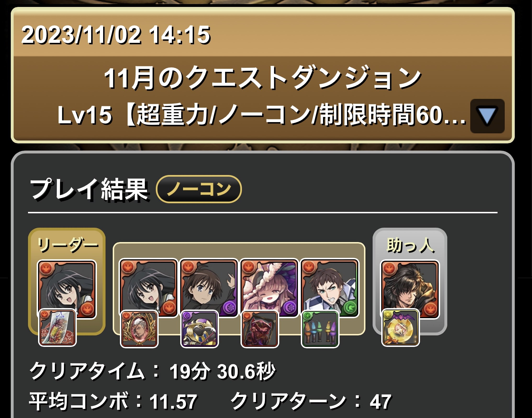The width and height of the screenshot is (532, 418).
Task: Select the first sub black-haired girl card
Action: tap(148, 288)
